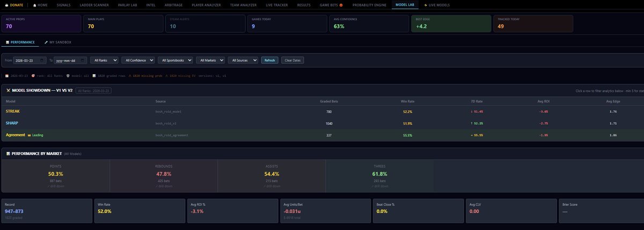Viewport: 644px width, 230px height.
Task: Open the All Sources dropdown
Action: point(244,60)
